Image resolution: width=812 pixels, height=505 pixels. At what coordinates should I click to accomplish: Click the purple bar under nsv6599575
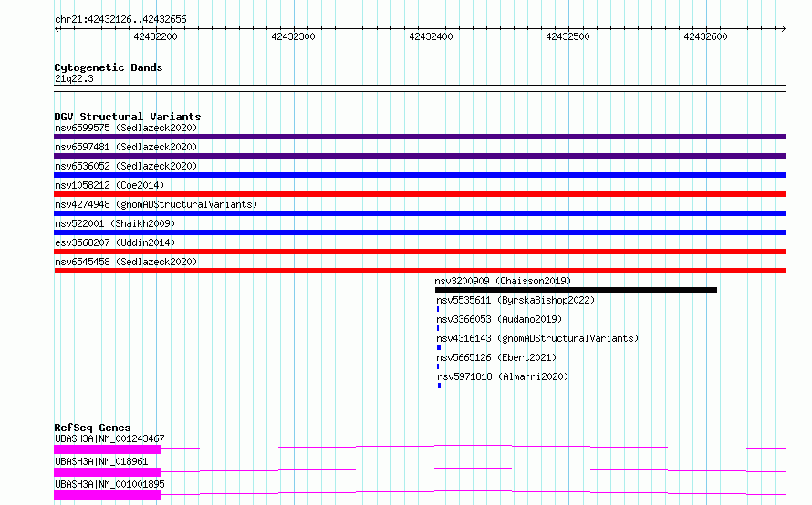point(420,137)
